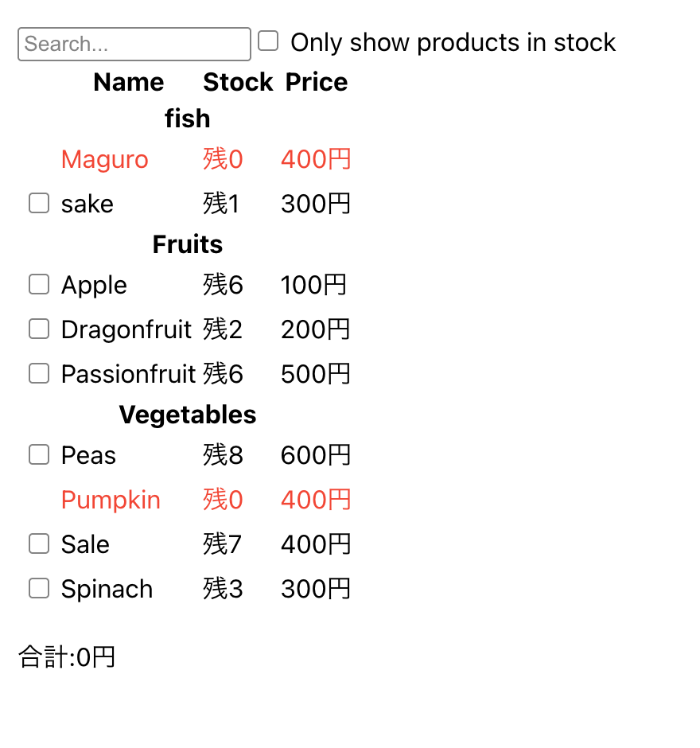
Task: Click the Search input field
Action: [x=134, y=44]
